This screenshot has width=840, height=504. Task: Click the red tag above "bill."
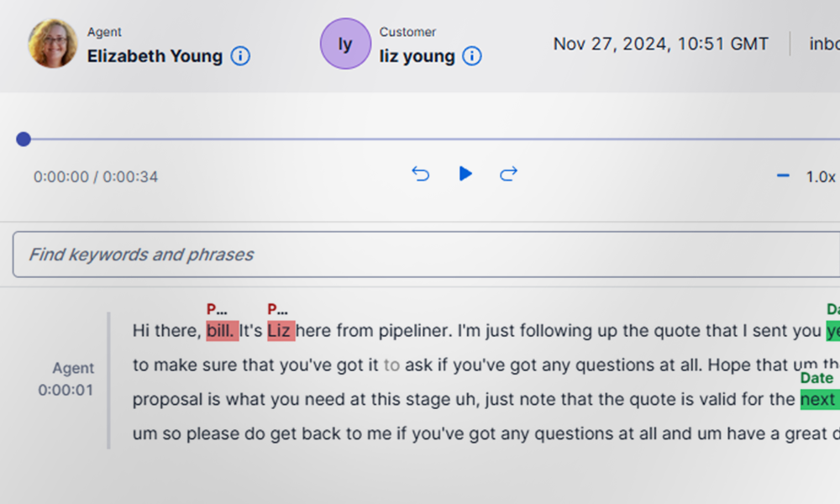click(x=217, y=309)
